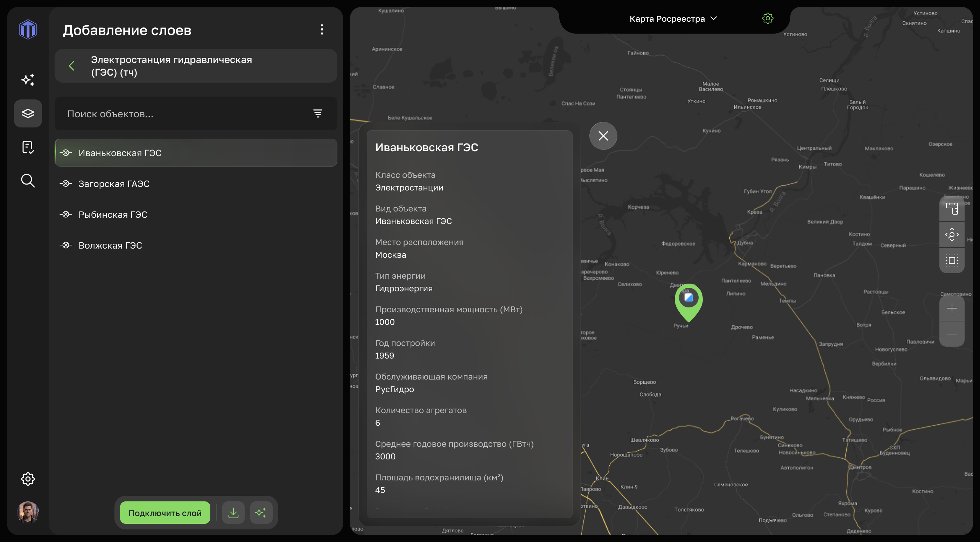This screenshot has height=542, width=980.
Task: Click the Иваньковская ГЭС card heading
Action: pos(426,147)
